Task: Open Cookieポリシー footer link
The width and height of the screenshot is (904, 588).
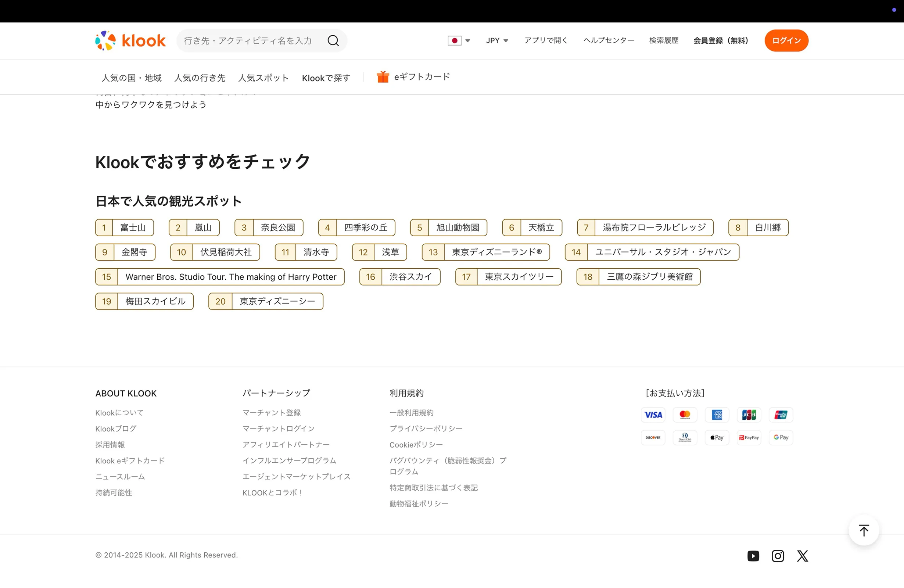Action: click(416, 445)
